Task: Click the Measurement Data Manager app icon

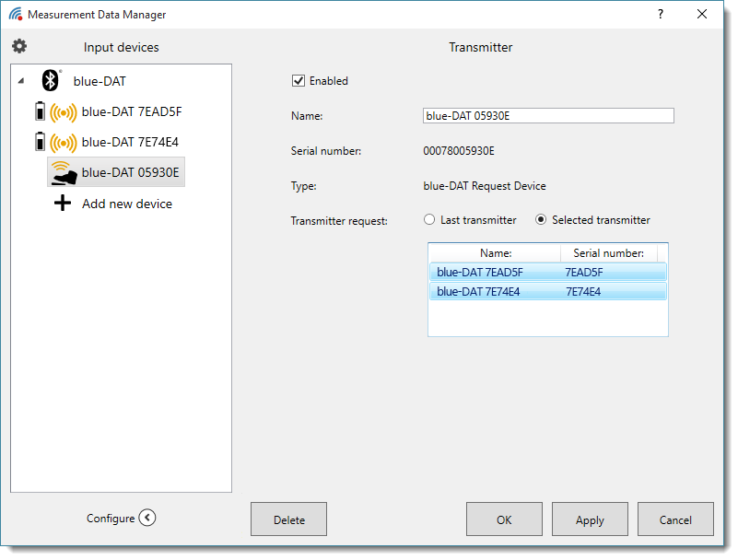Action: coord(15,15)
